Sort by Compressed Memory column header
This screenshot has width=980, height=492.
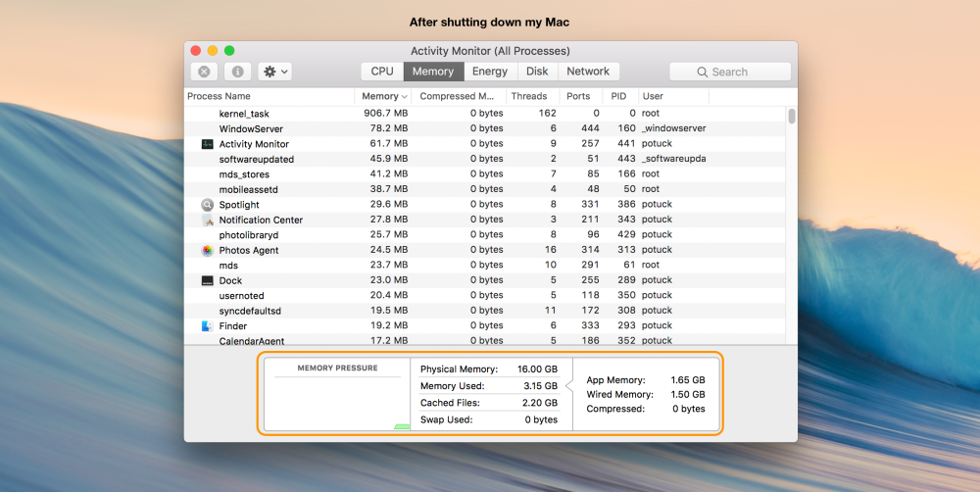[458, 96]
